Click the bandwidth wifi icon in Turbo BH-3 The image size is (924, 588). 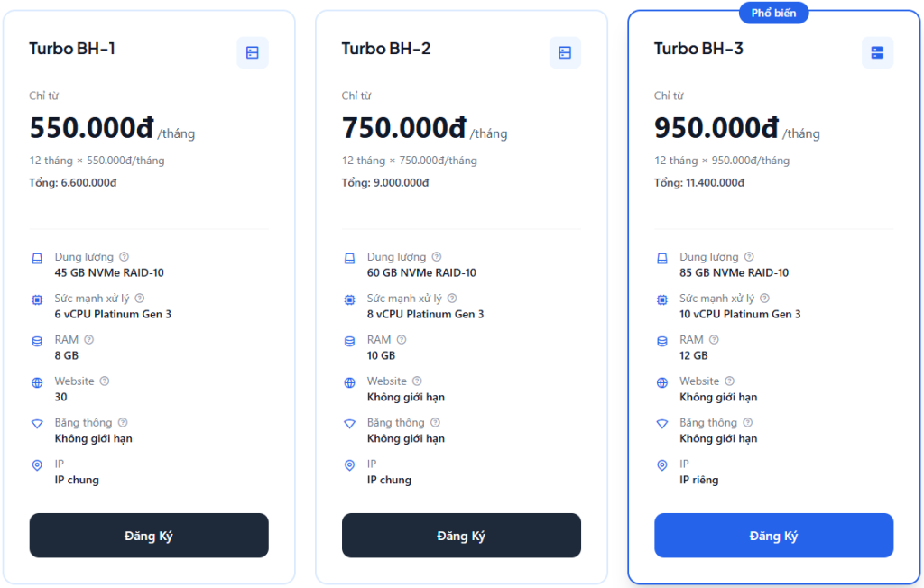(662, 424)
